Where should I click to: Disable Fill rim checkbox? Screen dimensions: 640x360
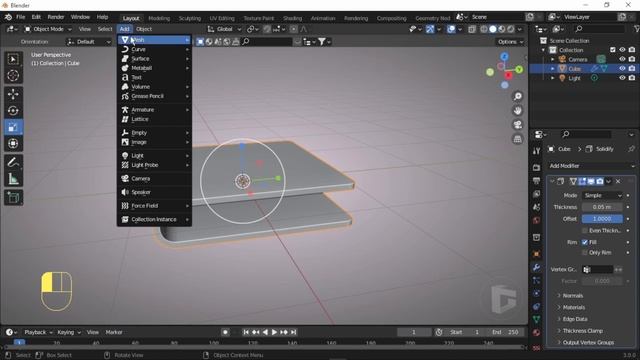point(584,242)
